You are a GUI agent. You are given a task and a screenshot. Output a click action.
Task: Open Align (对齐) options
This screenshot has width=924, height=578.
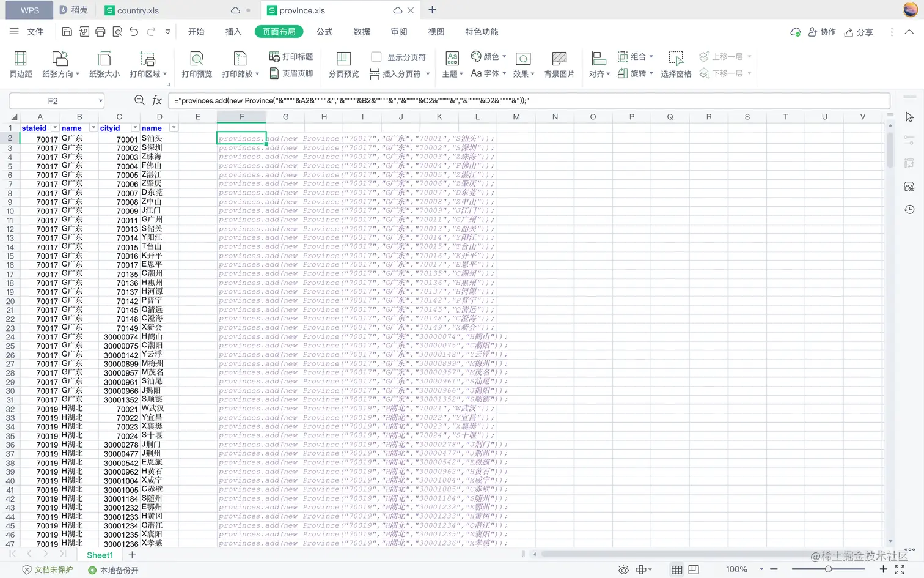[x=599, y=64]
